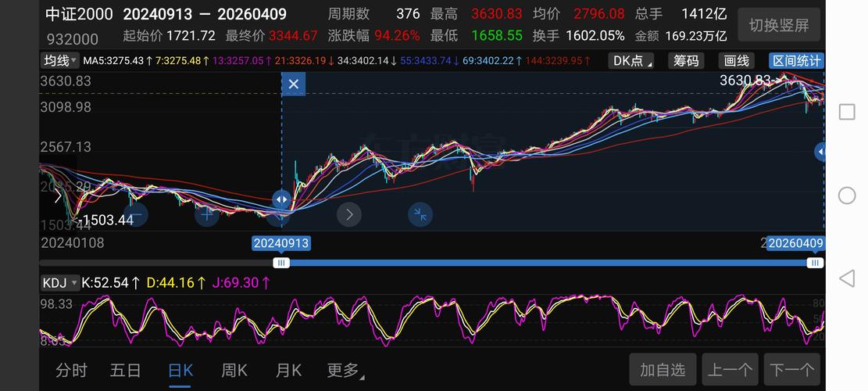Click the 切换竖屏 portrait switch button
Viewport: 868px width, 391px height.
coord(779,25)
